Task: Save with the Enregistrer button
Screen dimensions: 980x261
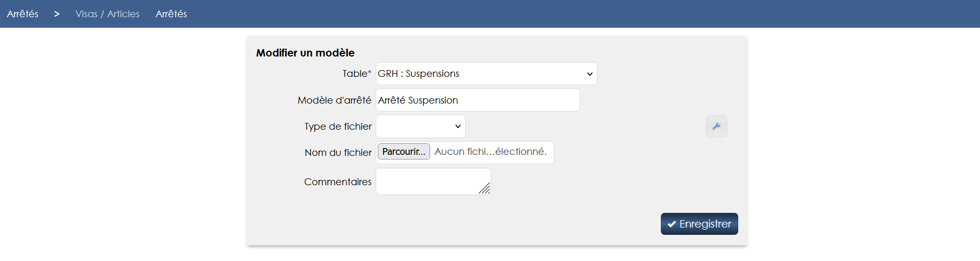Action: 699,224
